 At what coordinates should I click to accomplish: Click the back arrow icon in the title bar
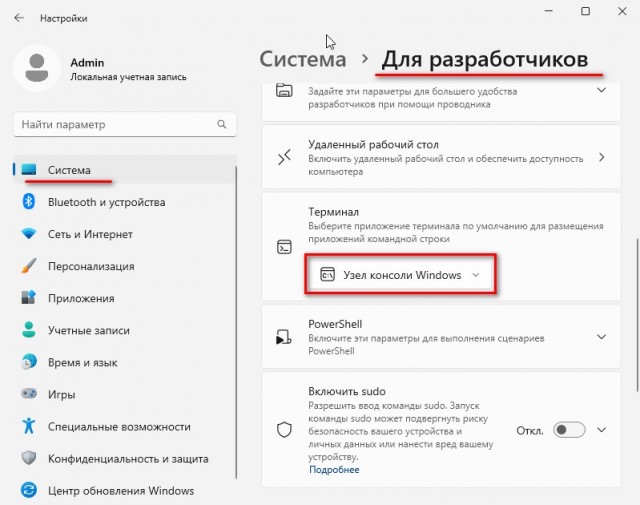tap(20, 18)
